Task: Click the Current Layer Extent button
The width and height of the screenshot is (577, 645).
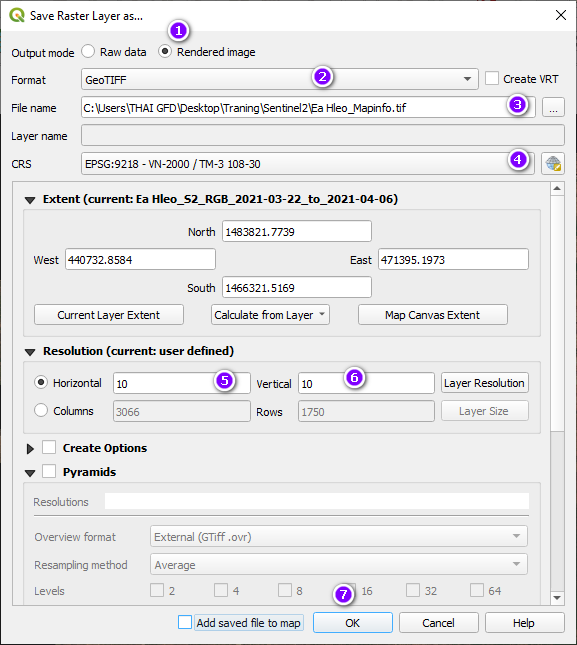Action: pos(109,315)
